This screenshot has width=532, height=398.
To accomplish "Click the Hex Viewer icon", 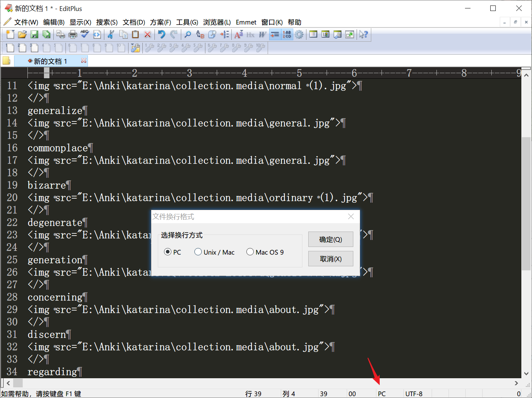I will (x=250, y=34).
